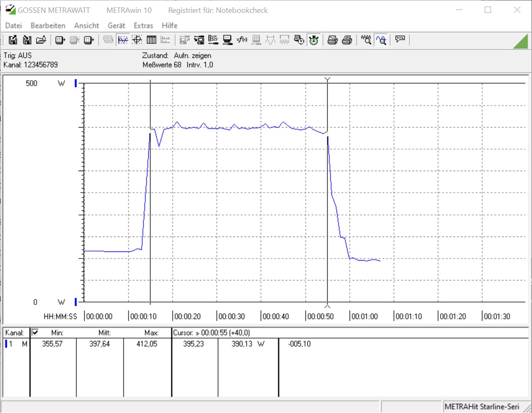
Task: Click the blue axis marker next to 500 W
Action: pyautogui.click(x=76, y=83)
